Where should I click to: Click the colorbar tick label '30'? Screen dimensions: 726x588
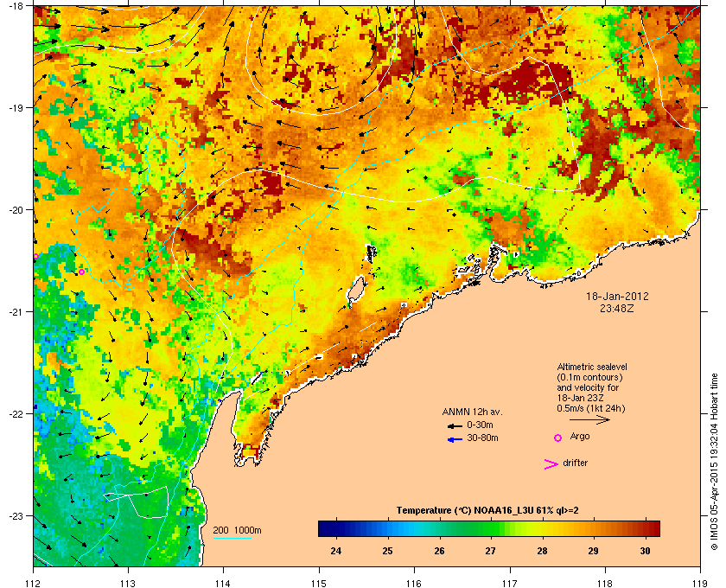[645, 551]
